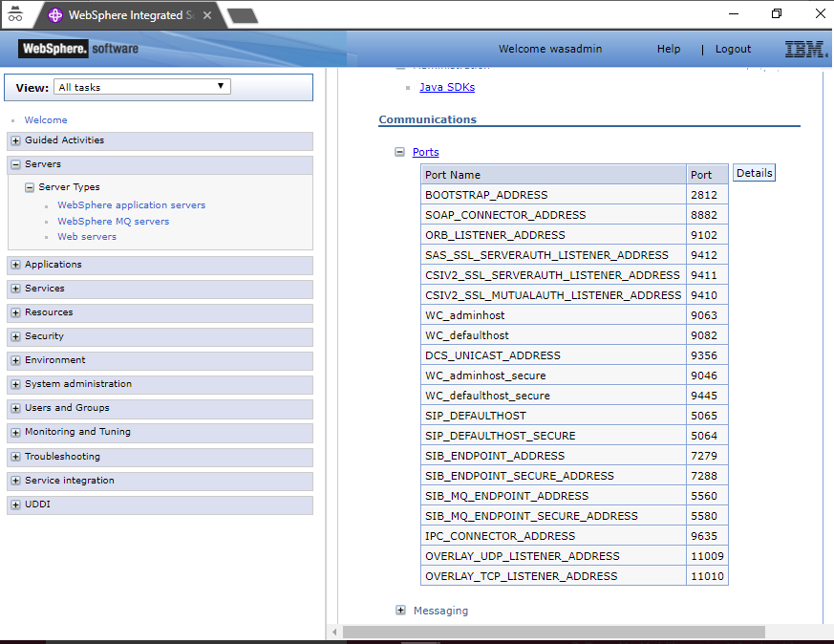Collapse the Ports section
The image size is (834, 644).
click(x=400, y=152)
